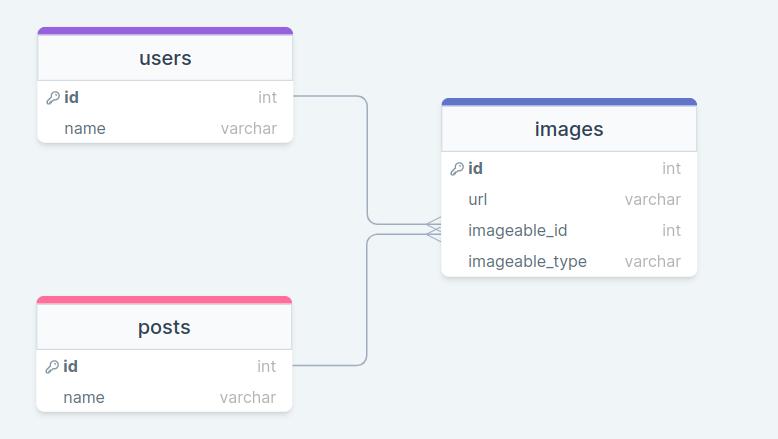Click the key icon in posts table
This screenshot has height=439, width=778.
click(x=52, y=367)
